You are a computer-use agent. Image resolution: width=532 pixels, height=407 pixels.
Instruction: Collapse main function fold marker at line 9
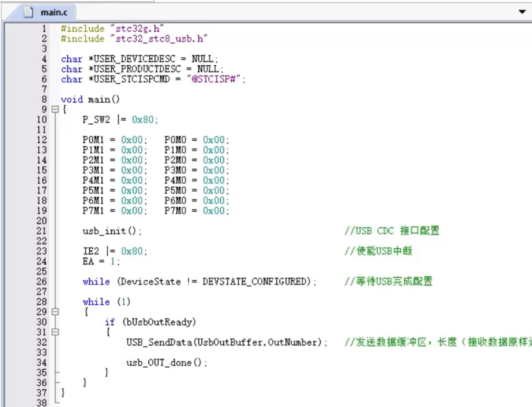coord(55,110)
